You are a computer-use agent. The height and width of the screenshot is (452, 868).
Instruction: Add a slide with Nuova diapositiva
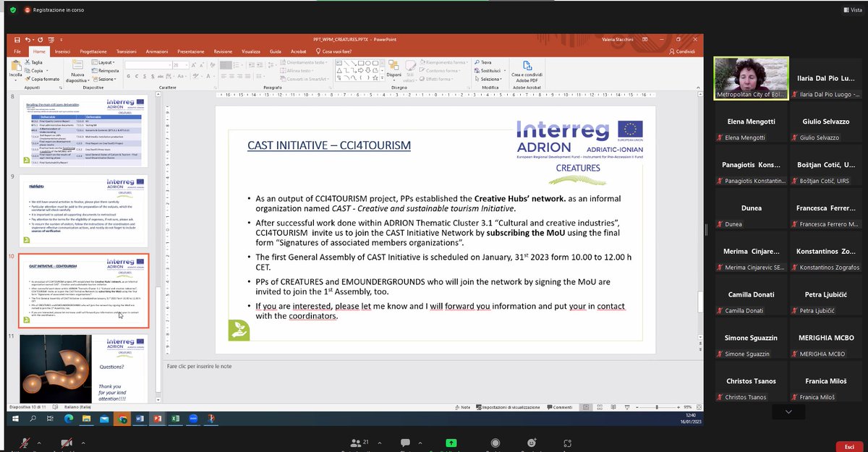coord(78,70)
